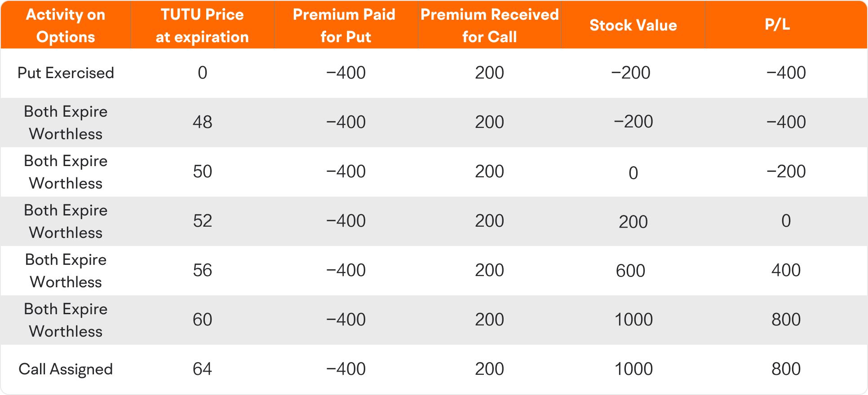
Task: Select the TUTU price cell showing 64
Action: (202, 369)
